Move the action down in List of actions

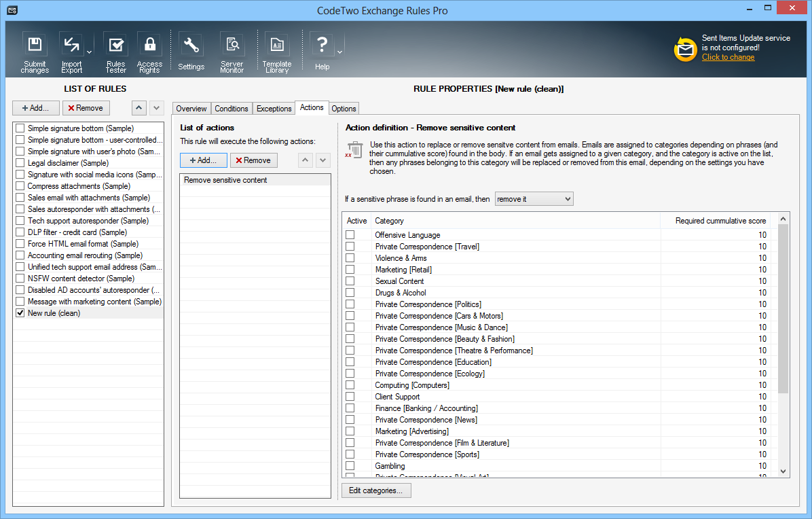323,160
